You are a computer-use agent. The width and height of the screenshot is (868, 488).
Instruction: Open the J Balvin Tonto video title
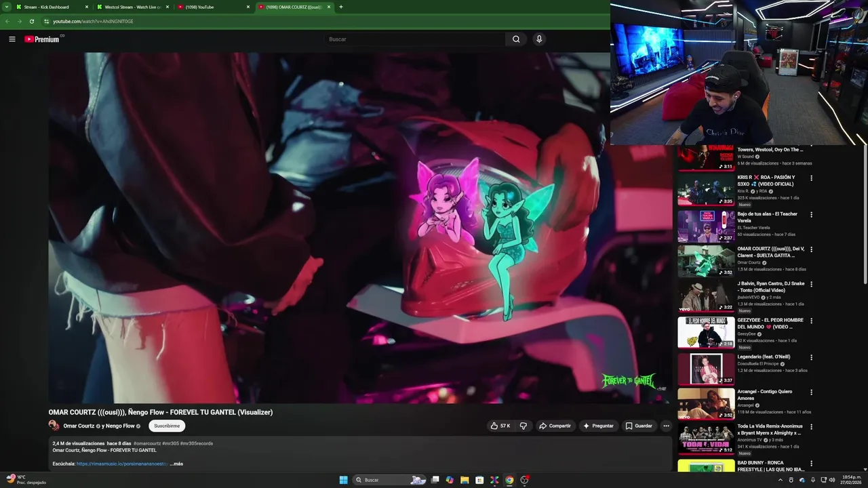coord(771,287)
